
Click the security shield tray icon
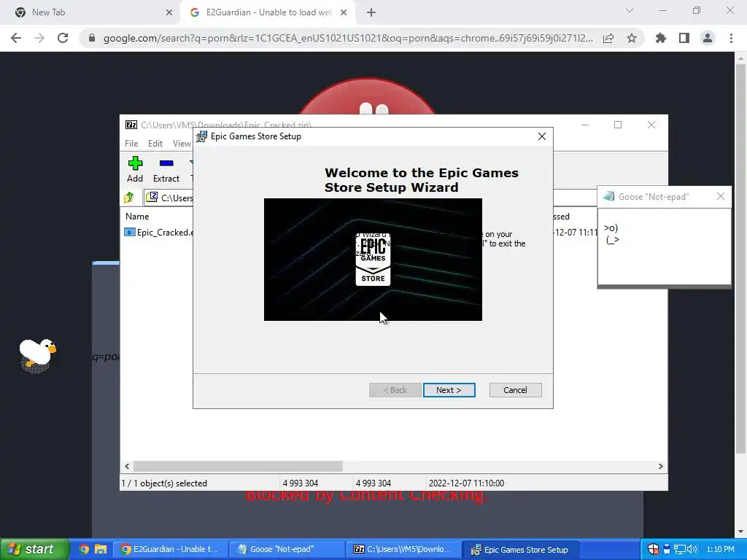[653, 549]
